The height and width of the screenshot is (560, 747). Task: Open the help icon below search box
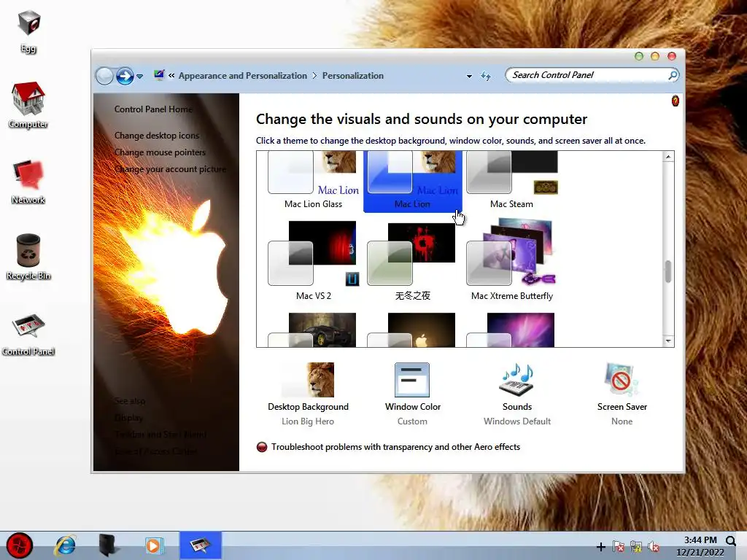pos(675,101)
